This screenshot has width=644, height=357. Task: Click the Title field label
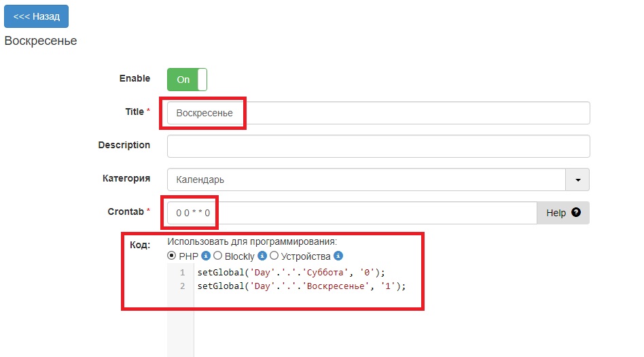point(135,112)
